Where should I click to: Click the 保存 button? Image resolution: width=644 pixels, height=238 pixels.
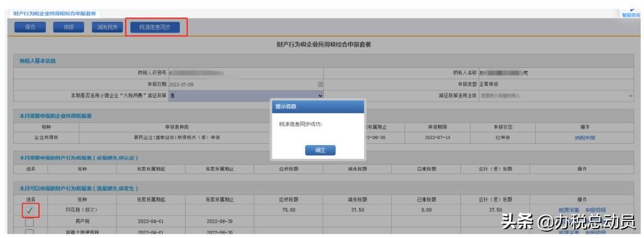tap(30, 28)
